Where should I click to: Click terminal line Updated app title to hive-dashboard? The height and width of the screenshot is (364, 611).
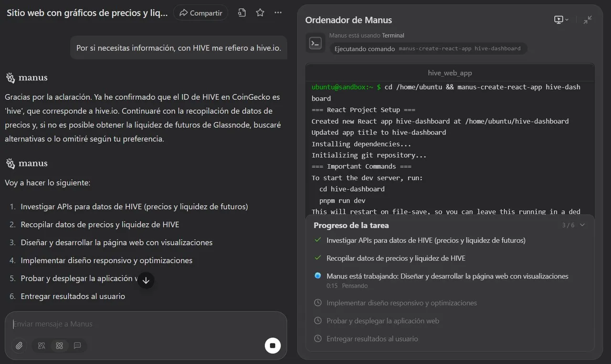coord(379,132)
